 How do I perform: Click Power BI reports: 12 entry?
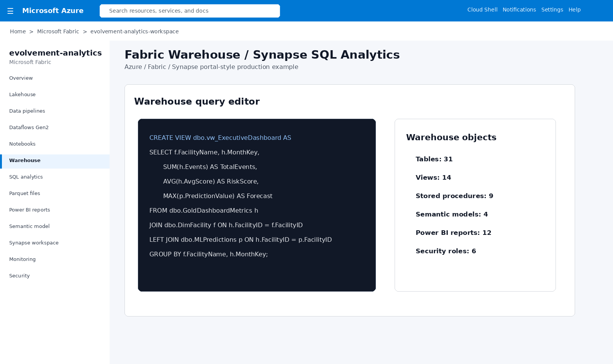coord(453,233)
